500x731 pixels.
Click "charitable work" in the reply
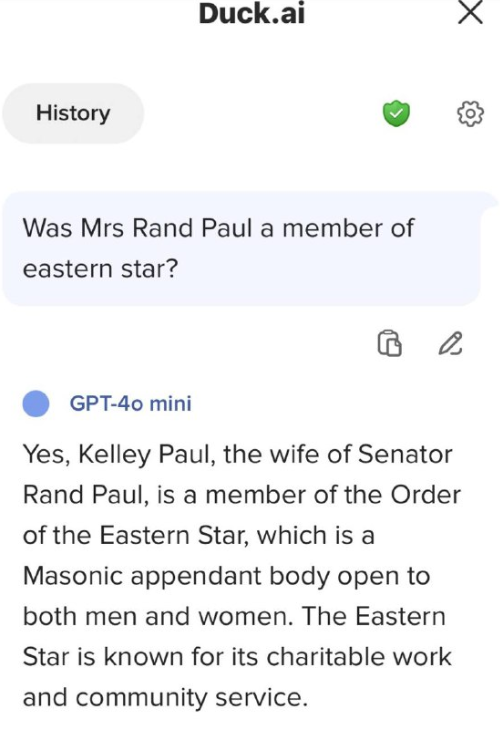click(359, 657)
